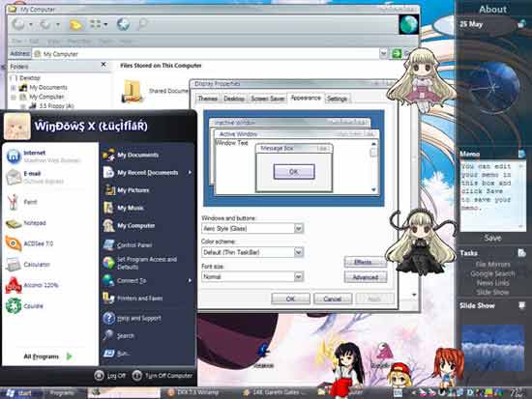This screenshot has height=399, width=532.
Task: Switch to the Settings tab
Action: [337, 99]
